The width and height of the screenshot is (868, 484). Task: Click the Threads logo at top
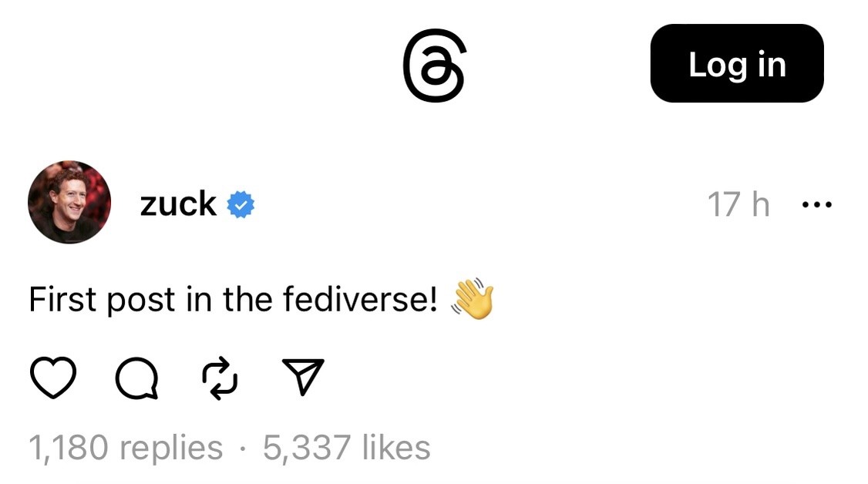click(435, 66)
